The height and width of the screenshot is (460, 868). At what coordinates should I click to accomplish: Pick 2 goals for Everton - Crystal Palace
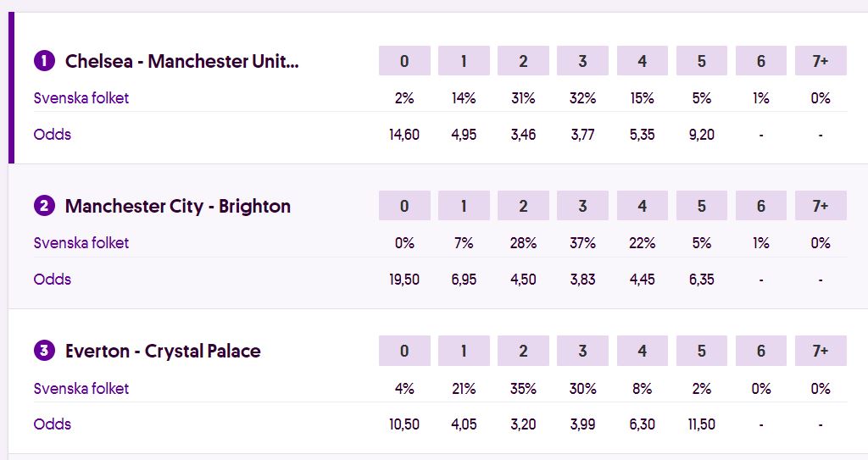523,351
